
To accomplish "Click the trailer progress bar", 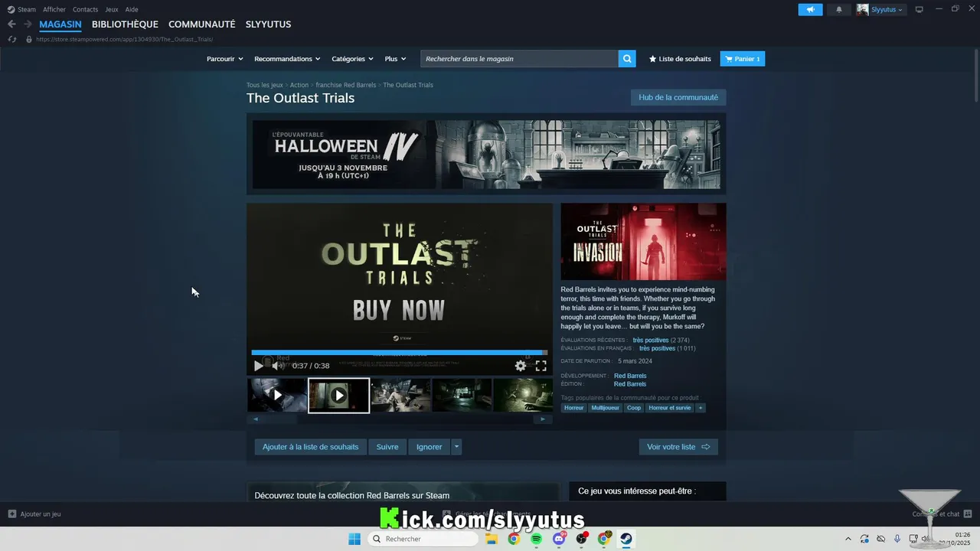I will (x=400, y=353).
